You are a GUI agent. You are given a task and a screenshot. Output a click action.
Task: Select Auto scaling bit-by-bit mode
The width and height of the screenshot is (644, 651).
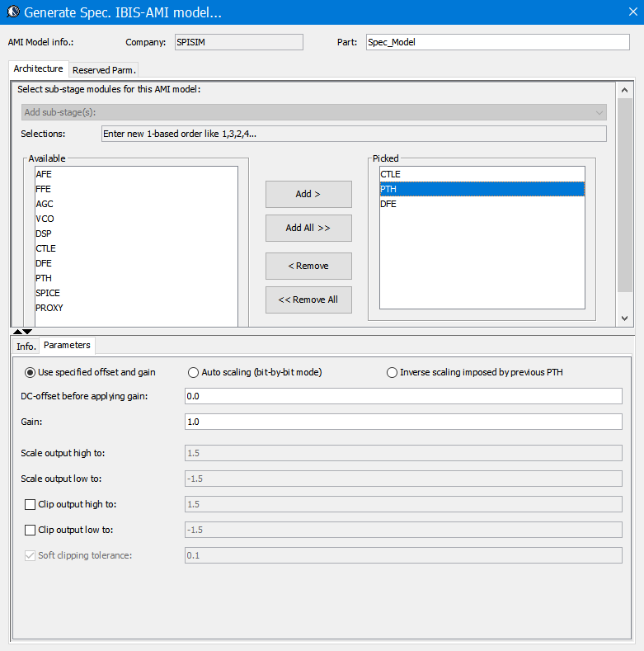point(195,372)
